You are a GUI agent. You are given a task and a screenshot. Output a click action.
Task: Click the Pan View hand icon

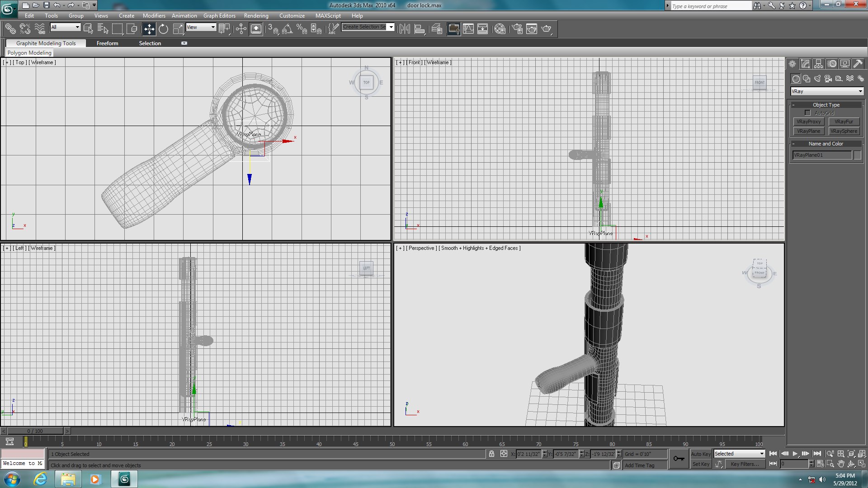pyautogui.click(x=840, y=464)
